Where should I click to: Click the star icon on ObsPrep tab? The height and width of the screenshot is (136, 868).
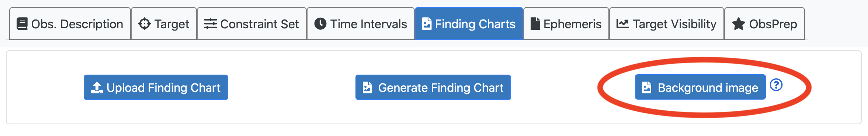tap(738, 24)
